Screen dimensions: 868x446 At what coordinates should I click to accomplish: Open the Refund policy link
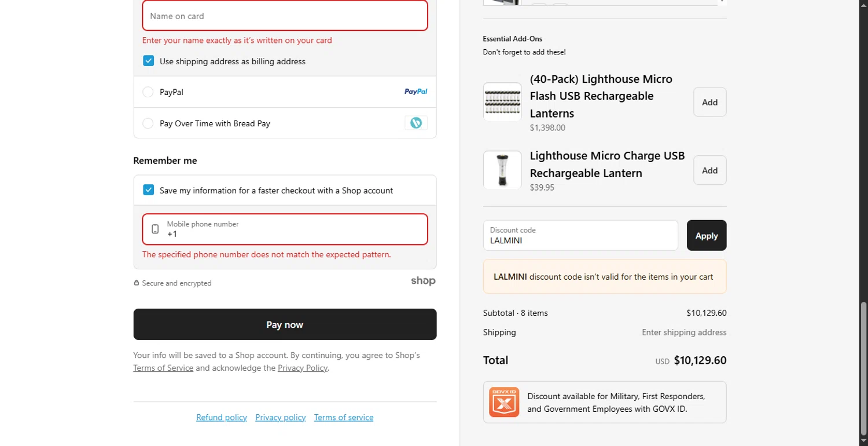(x=222, y=417)
